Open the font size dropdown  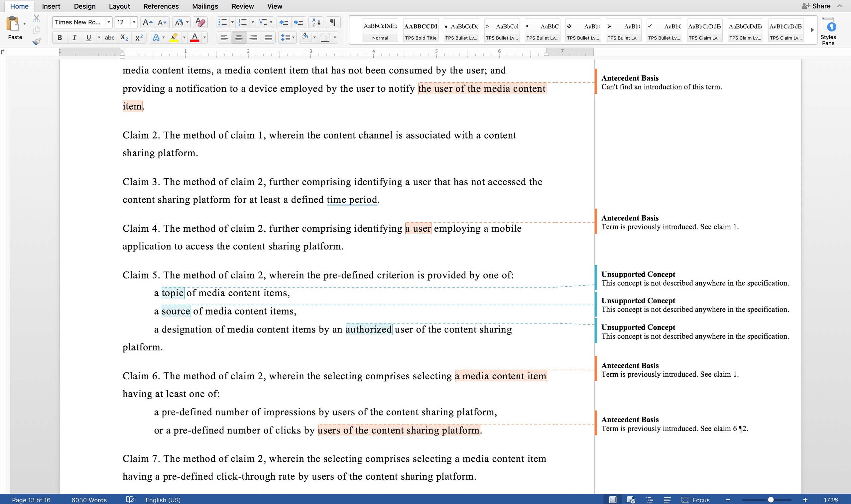tap(134, 22)
